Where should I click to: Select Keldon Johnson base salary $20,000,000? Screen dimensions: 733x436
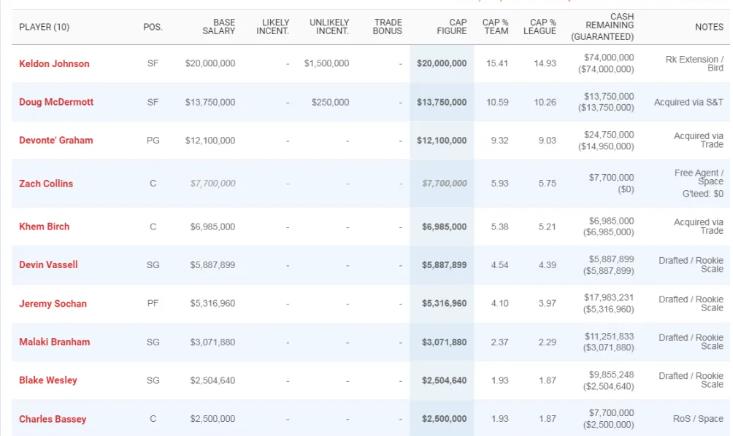pos(210,63)
